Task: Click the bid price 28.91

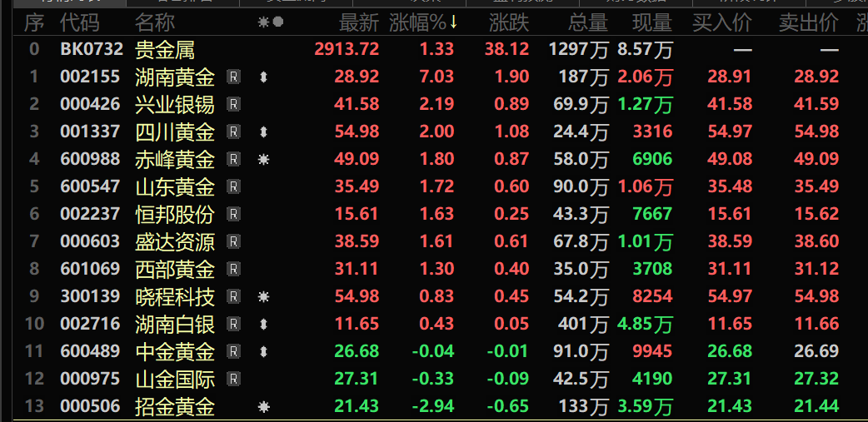Action: pos(730,77)
